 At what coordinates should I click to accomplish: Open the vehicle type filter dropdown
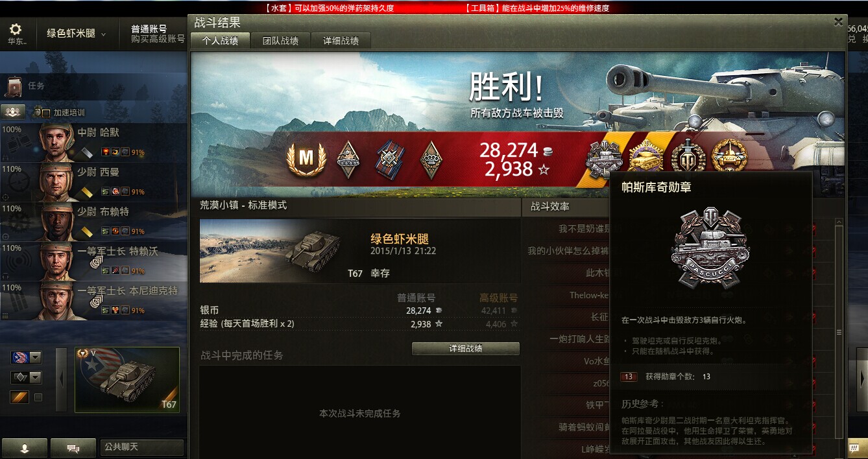click(26, 377)
